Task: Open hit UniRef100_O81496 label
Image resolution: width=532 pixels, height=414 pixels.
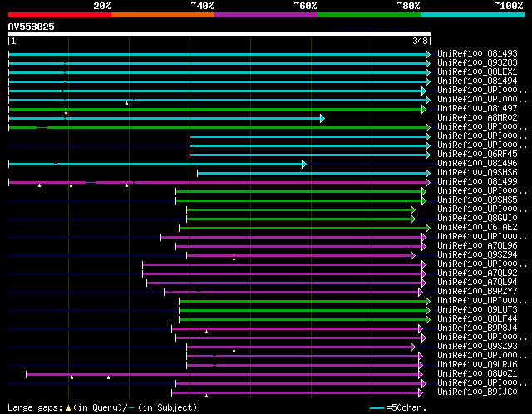Action: pos(477,164)
